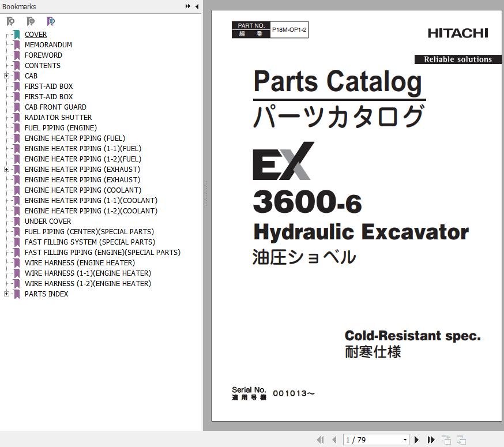Open the FOREWORD bookmark
Screen dimensions: 504x447
point(43,55)
